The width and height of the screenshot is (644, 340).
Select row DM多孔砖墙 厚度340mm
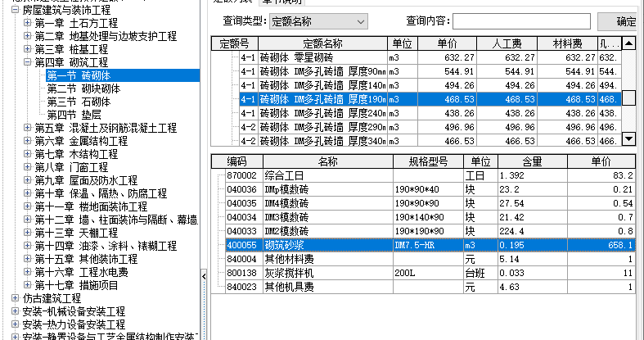point(430,141)
